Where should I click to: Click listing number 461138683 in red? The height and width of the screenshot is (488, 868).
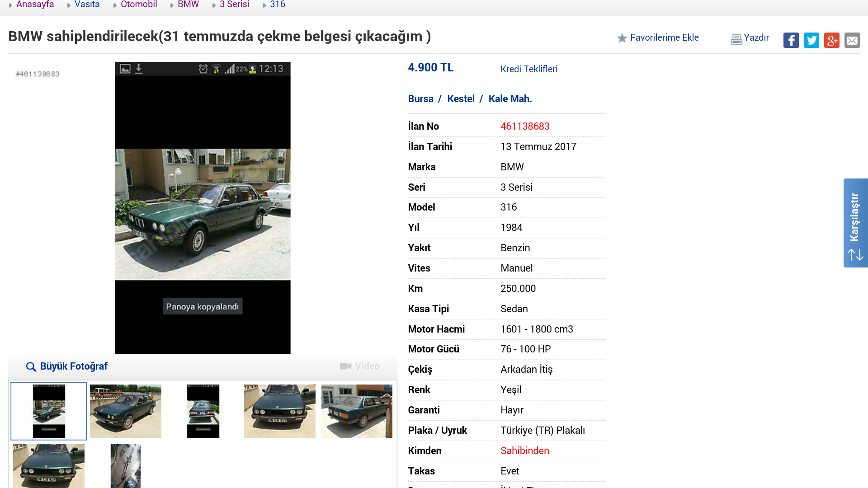pyautogui.click(x=525, y=127)
